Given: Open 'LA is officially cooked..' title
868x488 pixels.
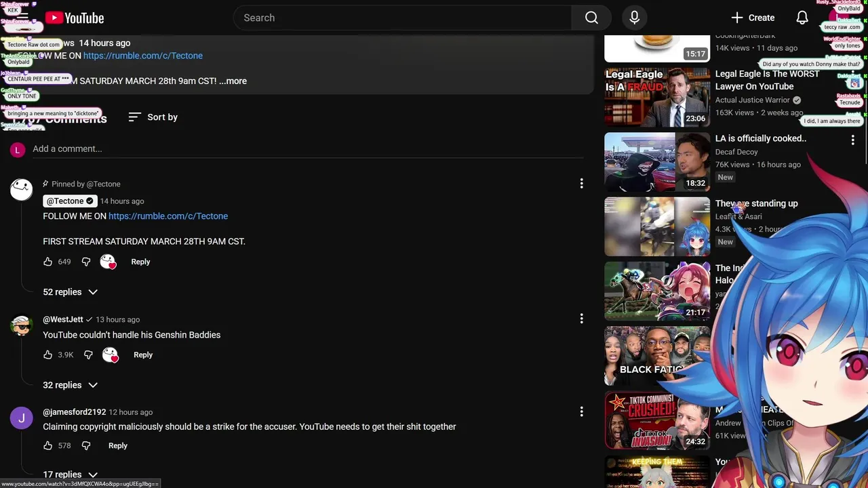Looking at the screenshot, I should tap(761, 138).
